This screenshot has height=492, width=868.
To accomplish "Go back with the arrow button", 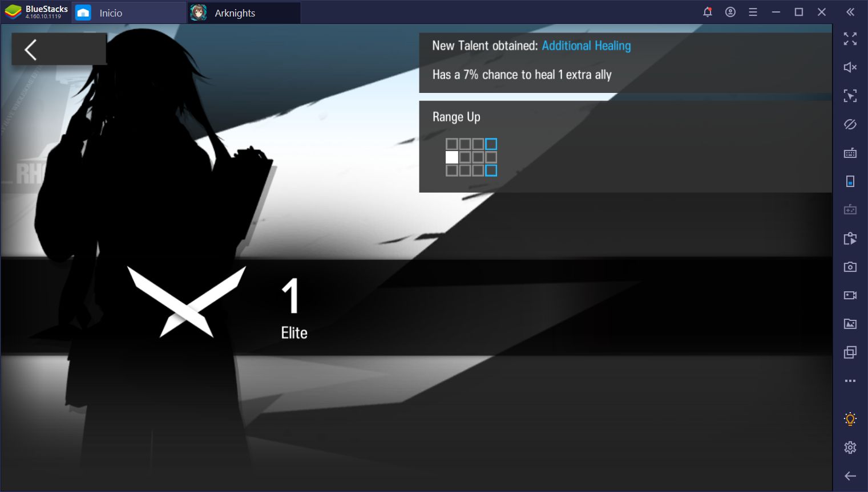I will 59,49.
